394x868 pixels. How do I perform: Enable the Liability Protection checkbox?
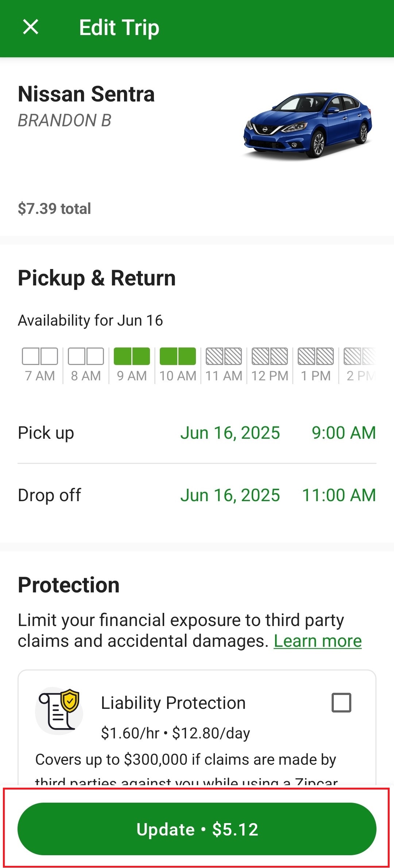click(341, 703)
